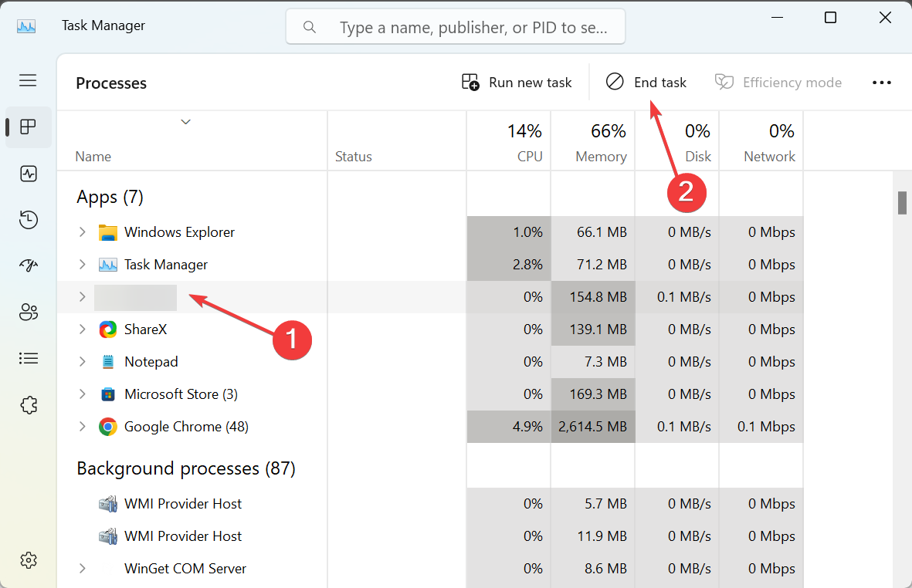This screenshot has height=588, width=912.
Task: Select the Notepad process name
Action: point(151,362)
